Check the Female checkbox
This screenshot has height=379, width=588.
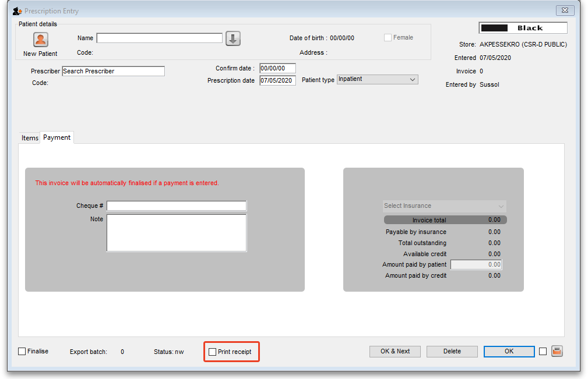388,38
